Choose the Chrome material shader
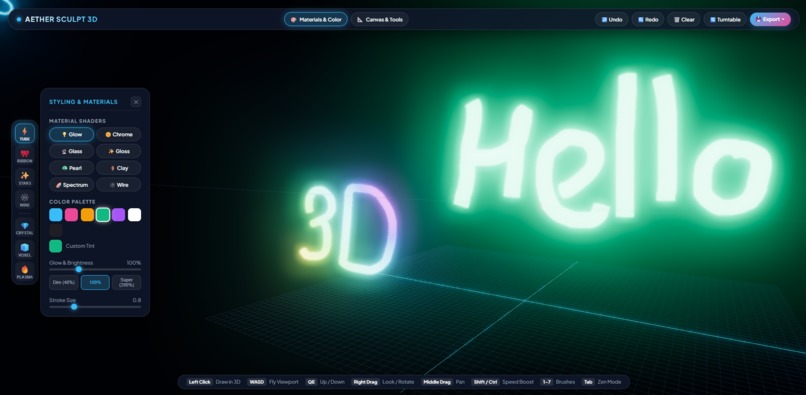 tap(119, 134)
